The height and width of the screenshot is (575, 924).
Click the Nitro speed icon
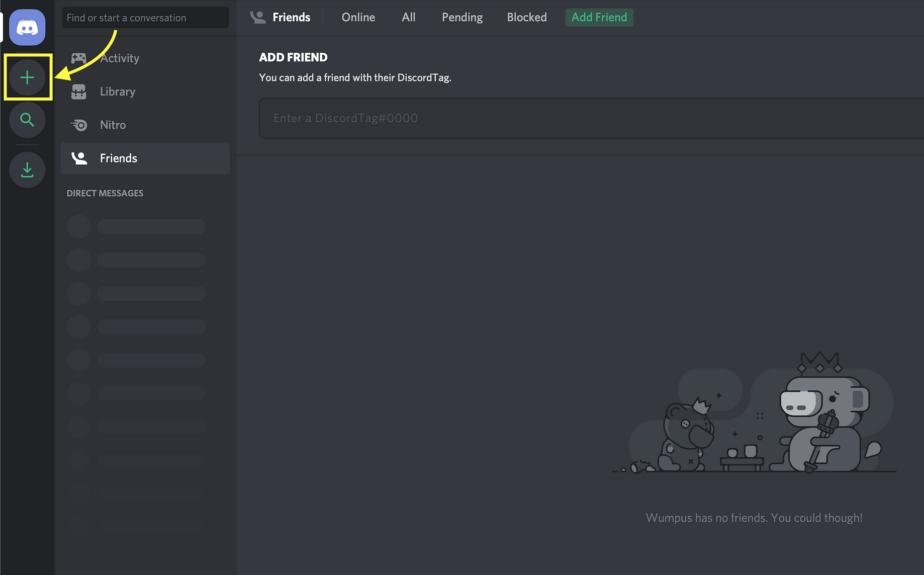point(79,125)
